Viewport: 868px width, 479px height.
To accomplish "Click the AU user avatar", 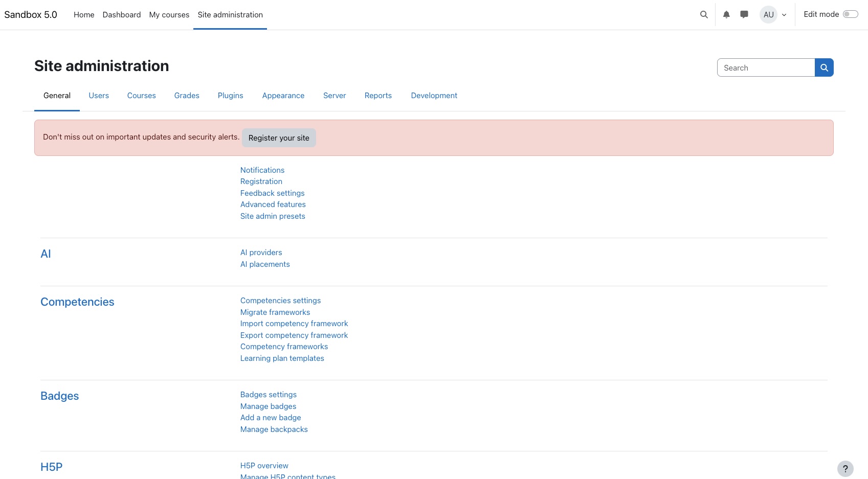I will tap(768, 14).
